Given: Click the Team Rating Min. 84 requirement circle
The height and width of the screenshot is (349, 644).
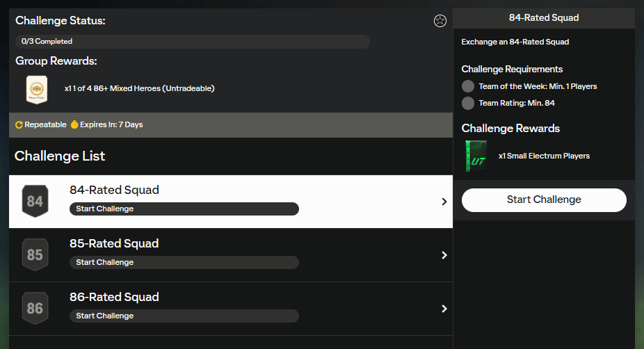Looking at the screenshot, I should click(468, 103).
